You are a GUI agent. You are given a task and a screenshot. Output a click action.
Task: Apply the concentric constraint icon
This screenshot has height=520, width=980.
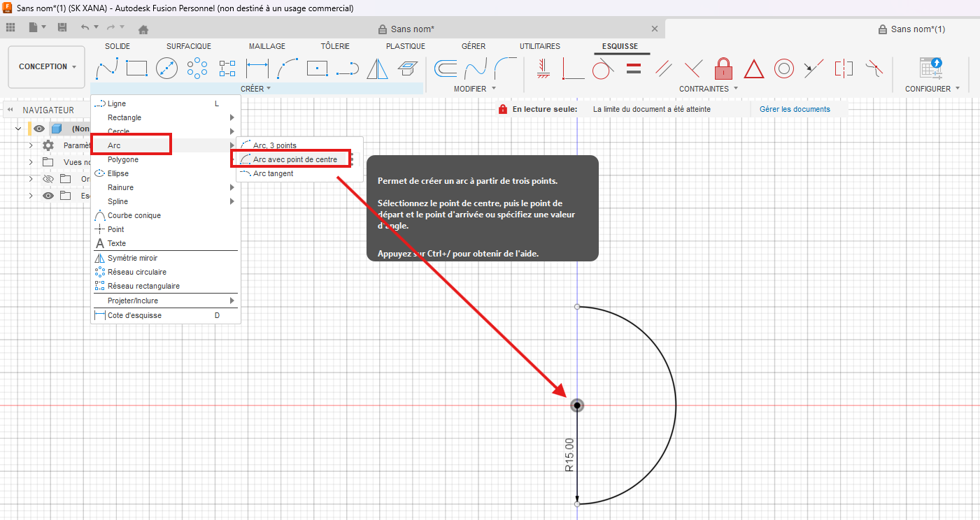click(783, 68)
